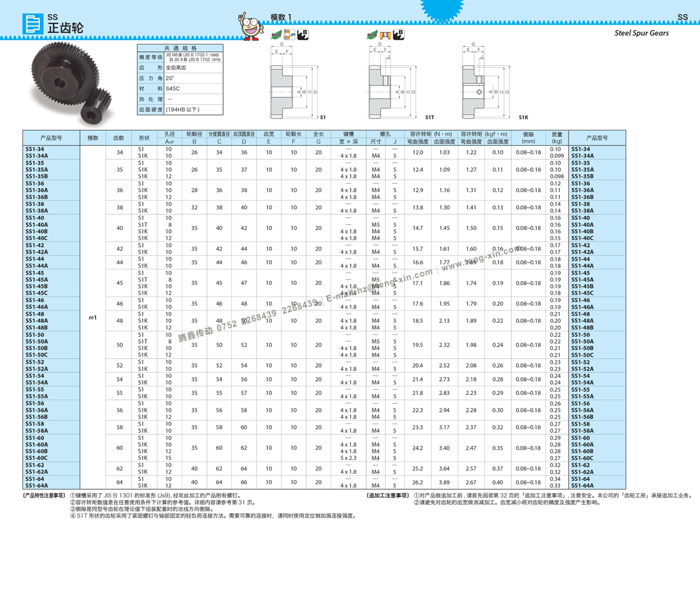The height and width of the screenshot is (598, 700).
Task: Click the 模数 column header
Action: (93, 138)
